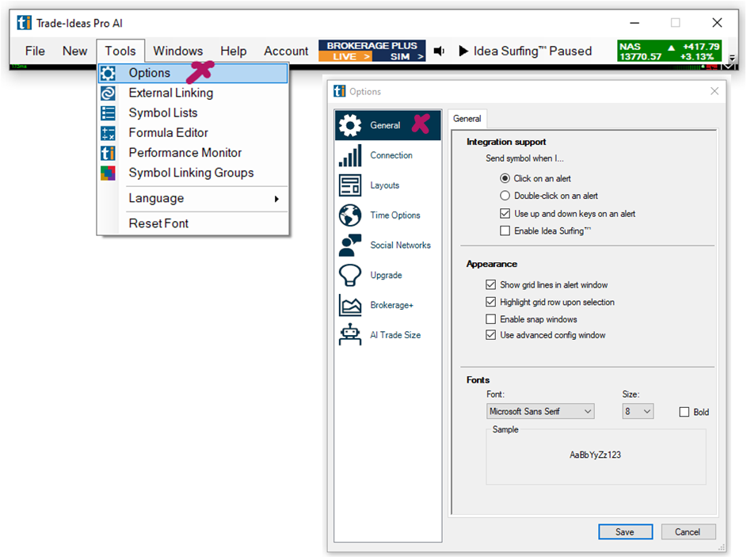Click the General gear icon in Options sidebar
Viewport: 747px width, 560px height.
click(350, 125)
